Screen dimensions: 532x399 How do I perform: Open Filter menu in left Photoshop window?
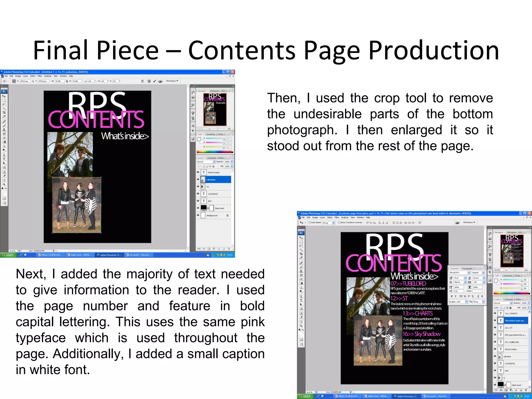(x=40, y=76)
